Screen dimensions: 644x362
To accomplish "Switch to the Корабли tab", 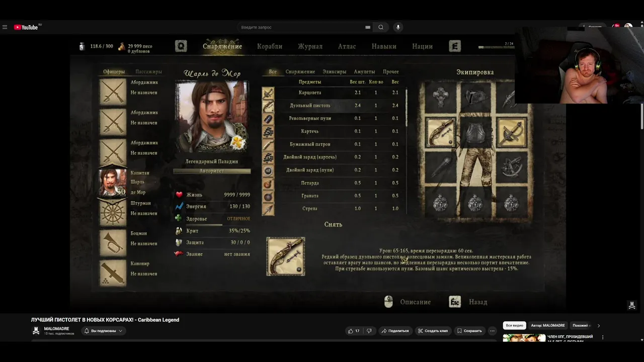I will 270,46.
